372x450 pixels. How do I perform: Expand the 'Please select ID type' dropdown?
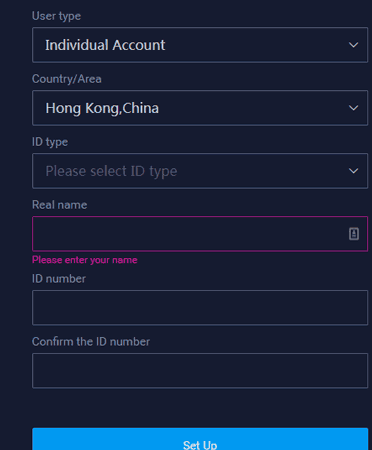click(x=200, y=171)
